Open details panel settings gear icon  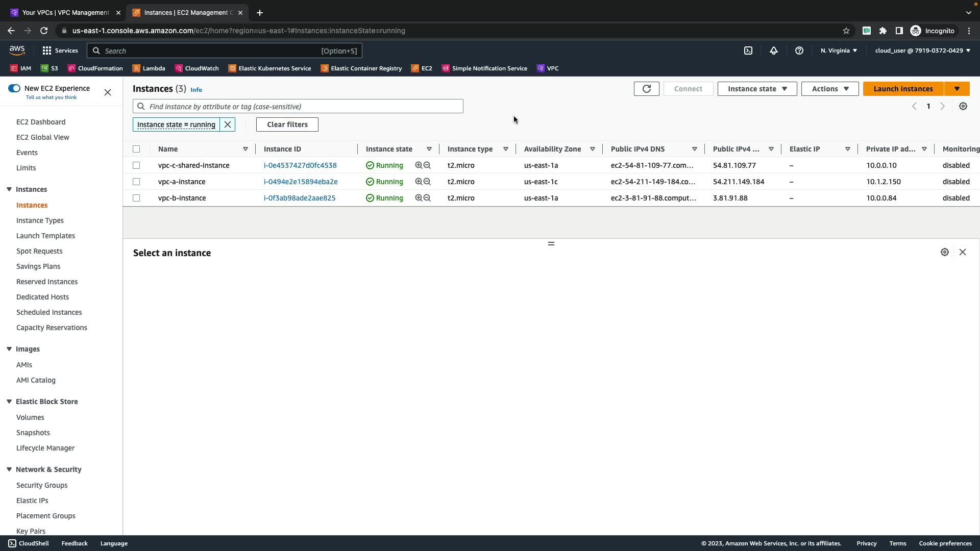click(x=944, y=252)
